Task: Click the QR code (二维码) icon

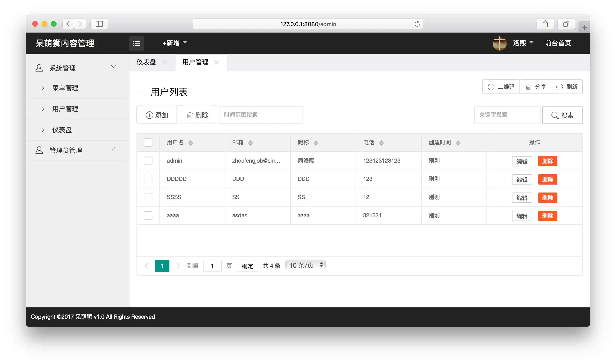Action: click(491, 87)
